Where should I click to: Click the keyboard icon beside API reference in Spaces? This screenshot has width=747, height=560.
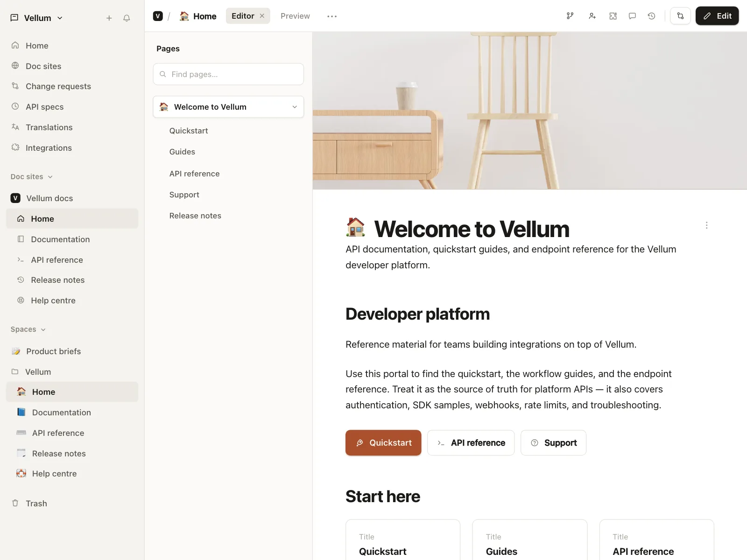[x=21, y=433]
